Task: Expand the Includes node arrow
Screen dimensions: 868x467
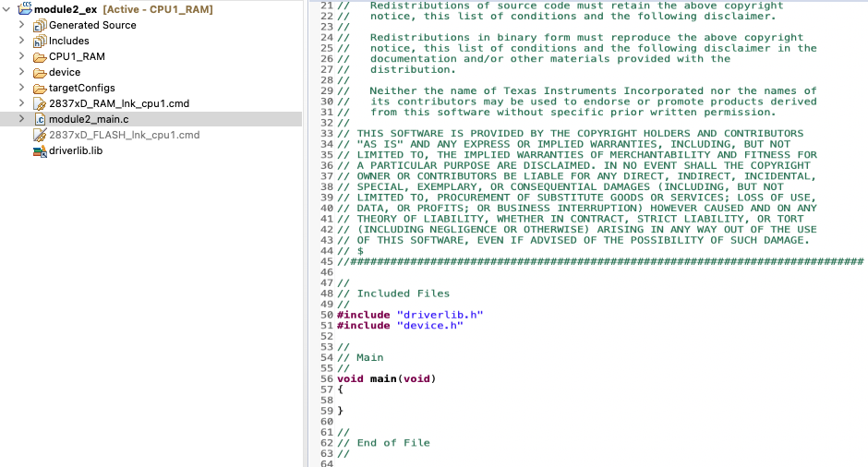Action: click(x=22, y=41)
